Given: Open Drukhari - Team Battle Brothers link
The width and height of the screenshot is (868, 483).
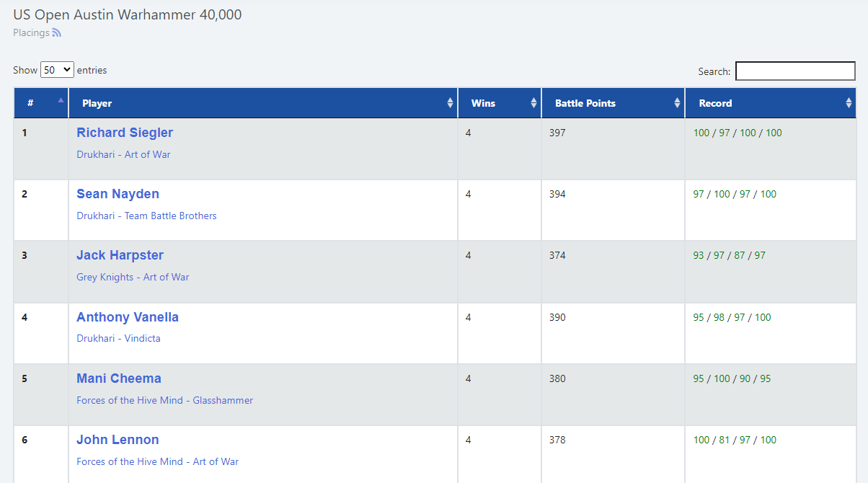Looking at the screenshot, I should pos(146,216).
